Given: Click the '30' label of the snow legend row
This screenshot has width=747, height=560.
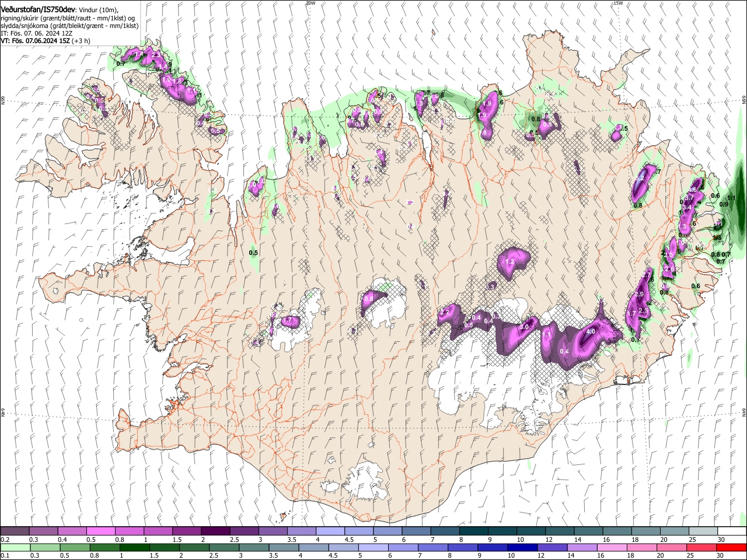Looking at the screenshot, I should (721, 540).
